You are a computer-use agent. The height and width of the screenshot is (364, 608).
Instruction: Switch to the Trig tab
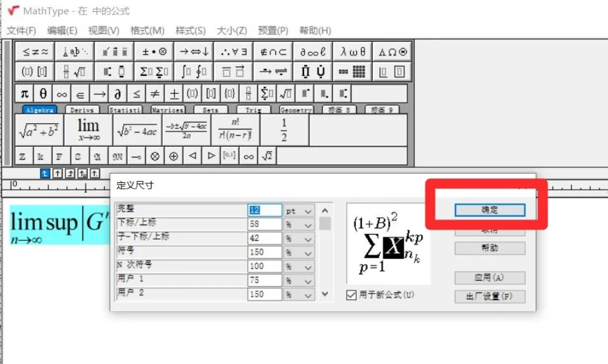click(253, 110)
